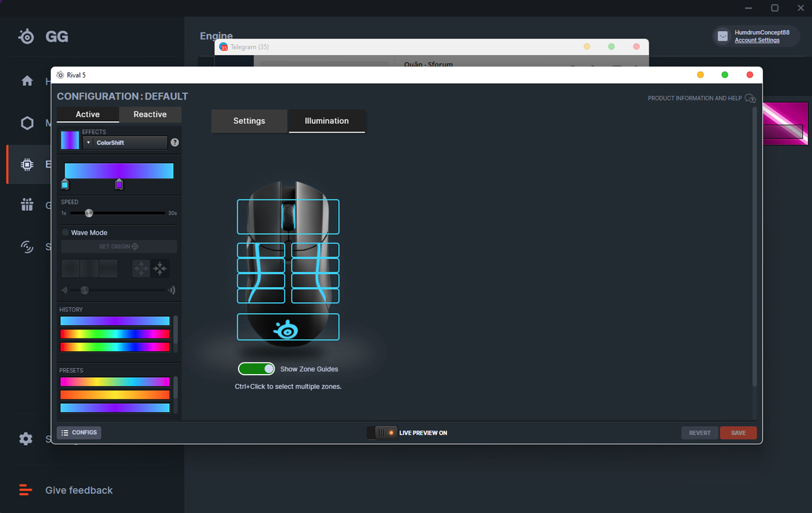Open the Configs list button
The image size is (812, 513).
point(79,433)
